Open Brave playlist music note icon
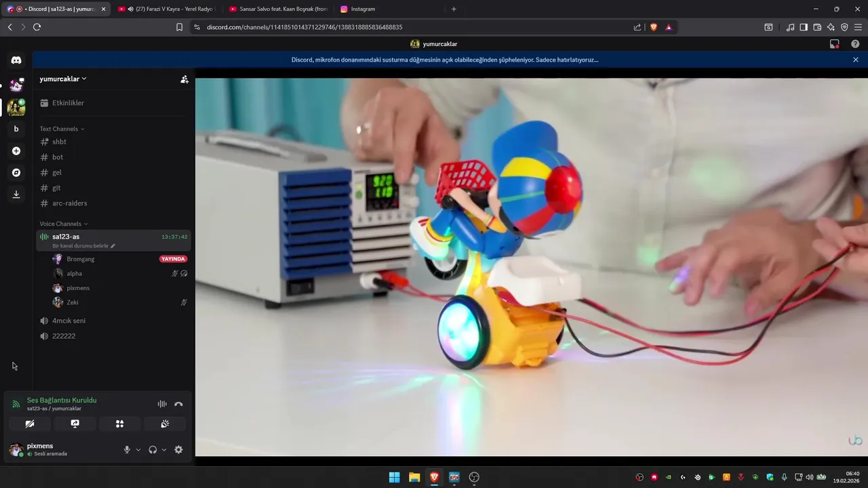868x488 pixels. 790,27
